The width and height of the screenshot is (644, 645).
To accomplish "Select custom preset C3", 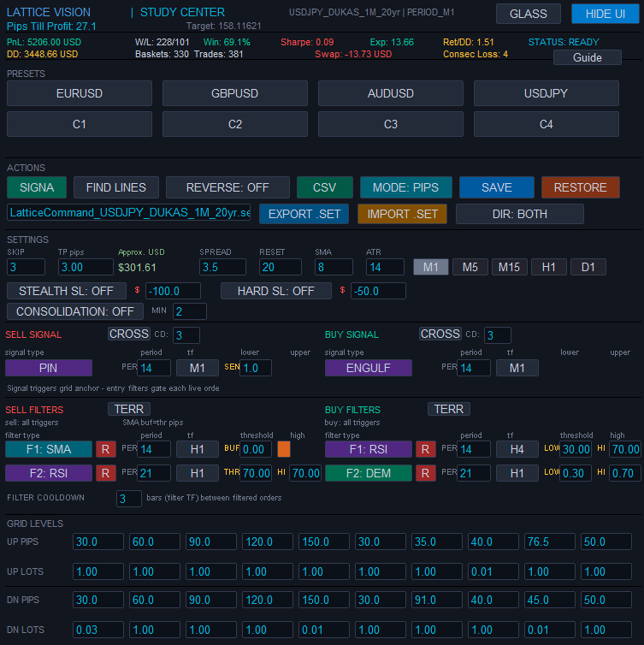I will click(x=390, y=124).
